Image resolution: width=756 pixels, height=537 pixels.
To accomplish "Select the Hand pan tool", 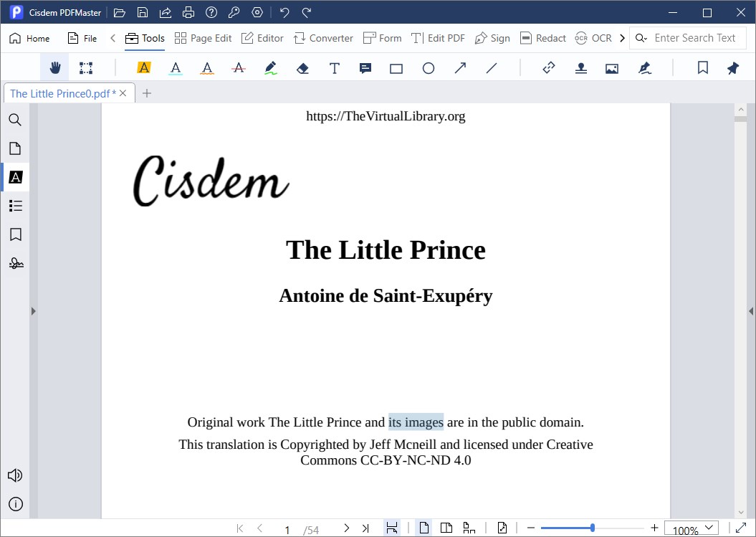I will [x=54, y=68].
